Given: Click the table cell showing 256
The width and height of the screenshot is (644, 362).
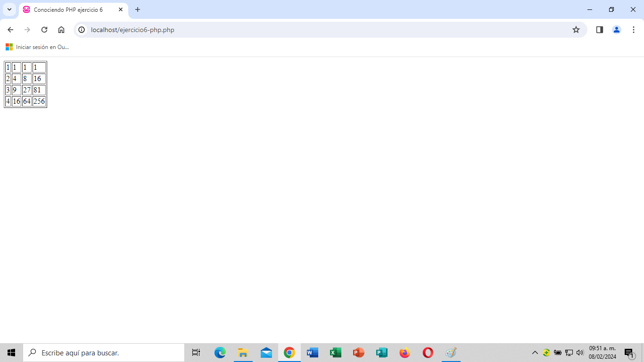Looking at the screenshot, I should [39, 101].
